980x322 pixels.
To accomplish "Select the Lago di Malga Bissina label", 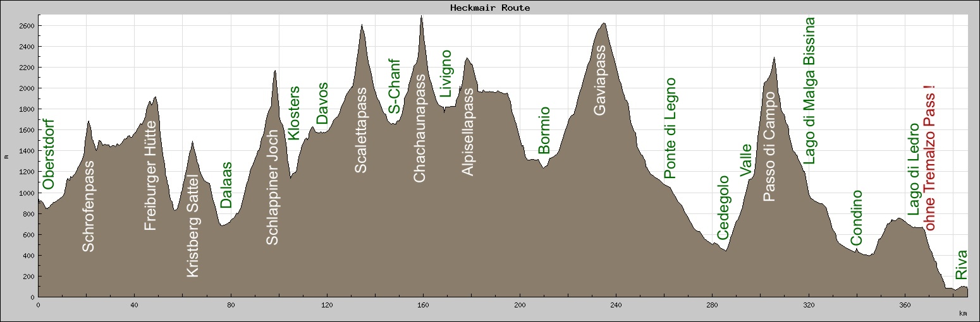I will [x=809, y=91].
